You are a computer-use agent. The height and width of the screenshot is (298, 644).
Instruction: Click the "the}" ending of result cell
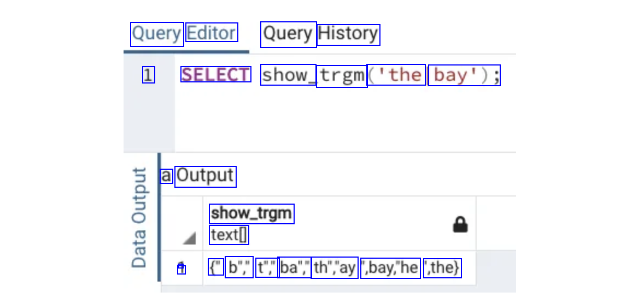pos(446,268)
